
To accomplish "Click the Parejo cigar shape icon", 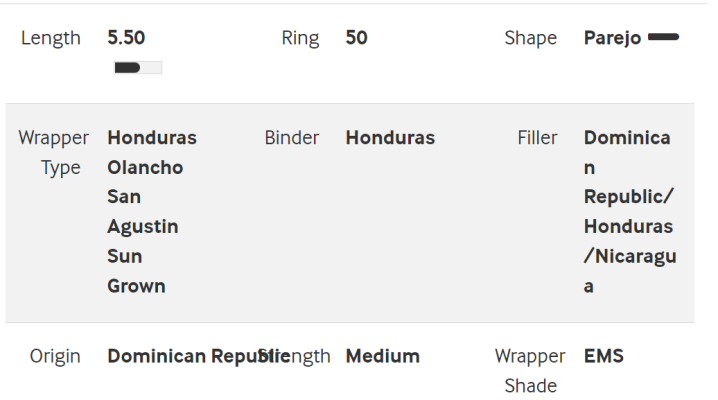I will (x=663, y=37).
